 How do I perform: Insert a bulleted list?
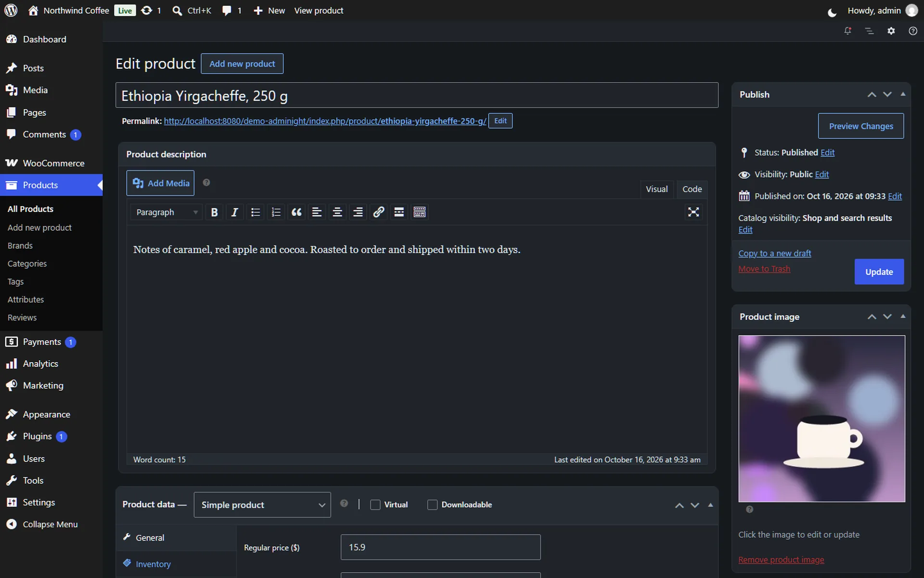click(255, 212)
